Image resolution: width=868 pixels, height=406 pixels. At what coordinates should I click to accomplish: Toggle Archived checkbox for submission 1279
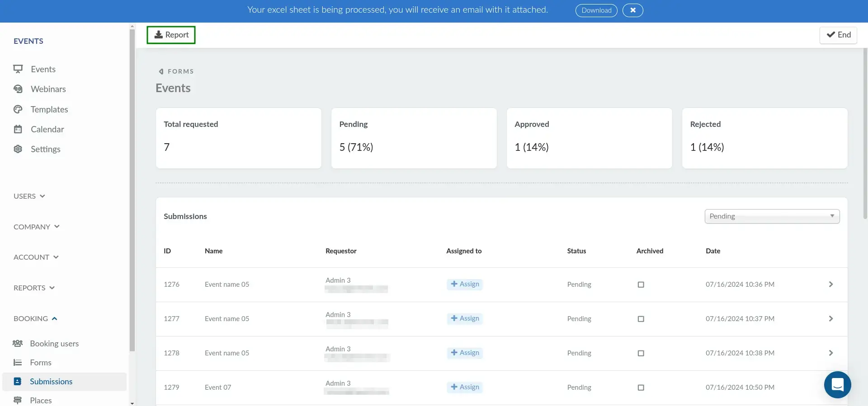(x=641, y=387)
